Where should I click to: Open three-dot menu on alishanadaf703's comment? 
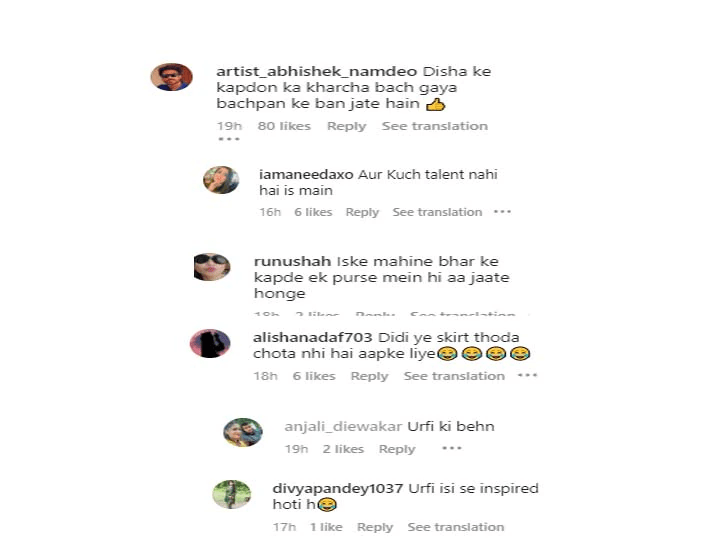pyautogui.click(x=527, y=376)
